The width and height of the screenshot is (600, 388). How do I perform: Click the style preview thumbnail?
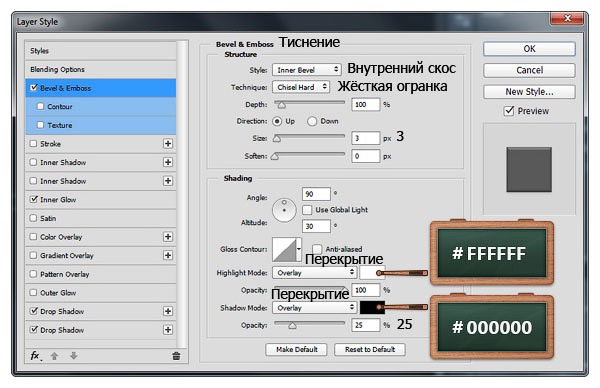(529, 170)
